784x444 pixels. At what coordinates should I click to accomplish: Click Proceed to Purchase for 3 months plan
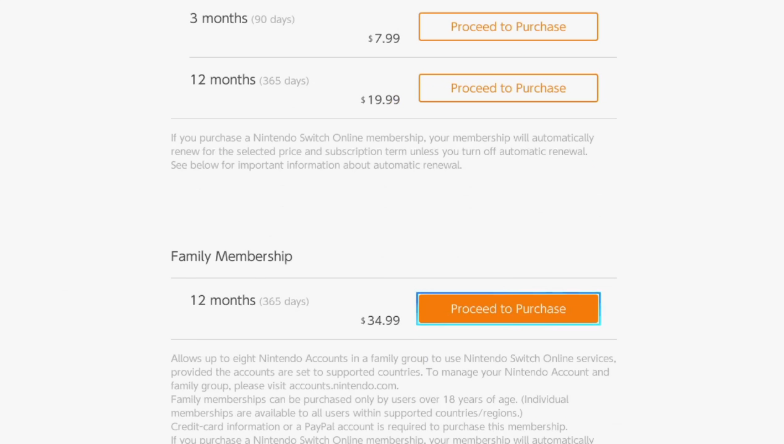(x=508, y=26)
